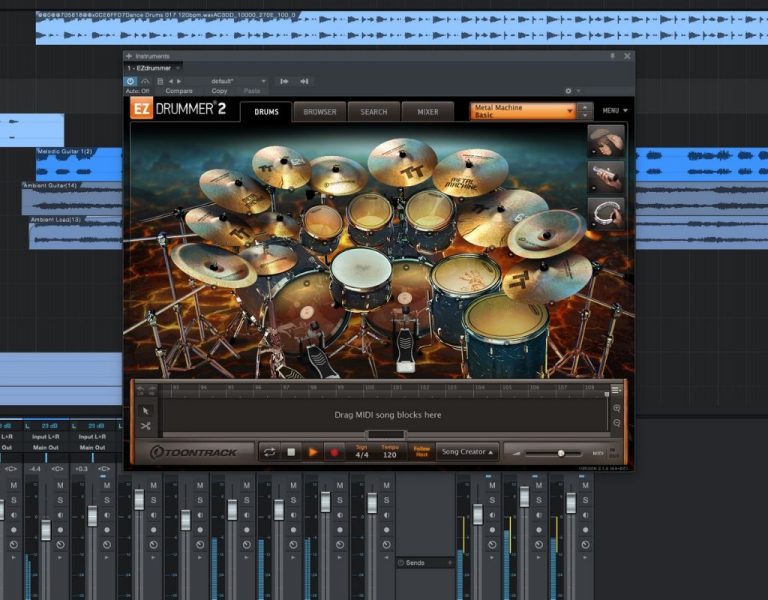
Task: Switch to the BROWSER tab
Action: 320,112
